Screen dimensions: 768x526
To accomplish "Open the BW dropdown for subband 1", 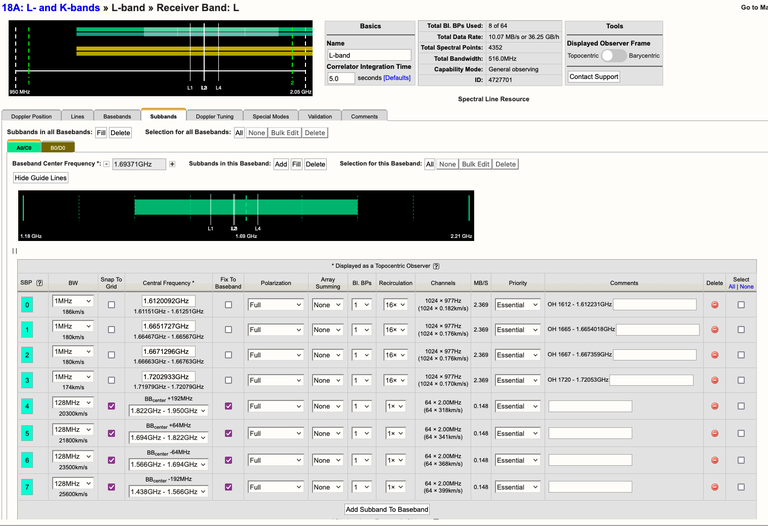I will [x=73, y=326].
